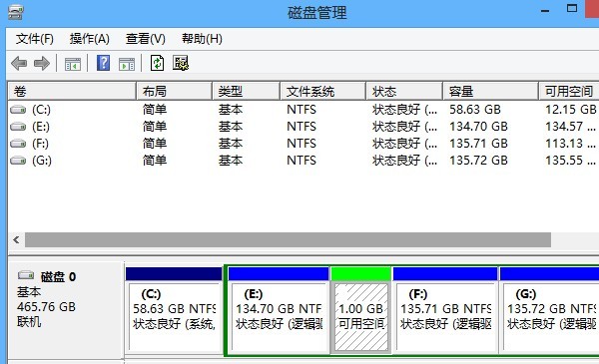Screen dimensions: 599x364
Task: Select the drive icon of volume (C:)
Action: 18,110
